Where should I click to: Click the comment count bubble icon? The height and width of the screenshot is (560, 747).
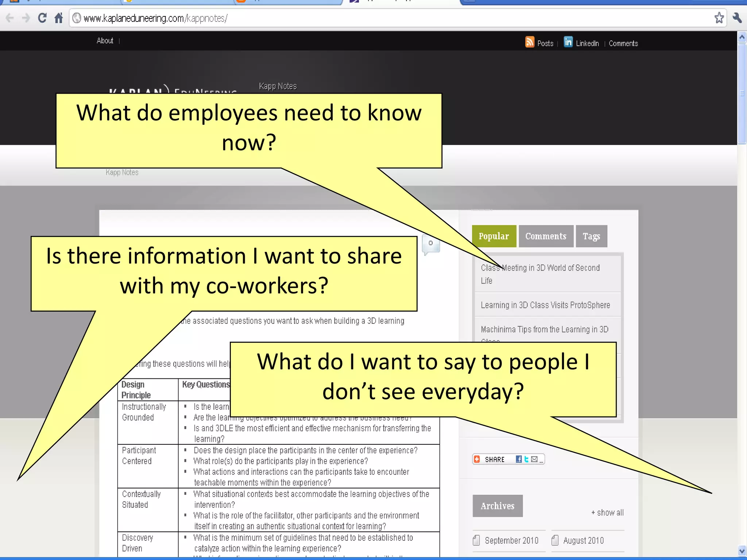[431, 245]
